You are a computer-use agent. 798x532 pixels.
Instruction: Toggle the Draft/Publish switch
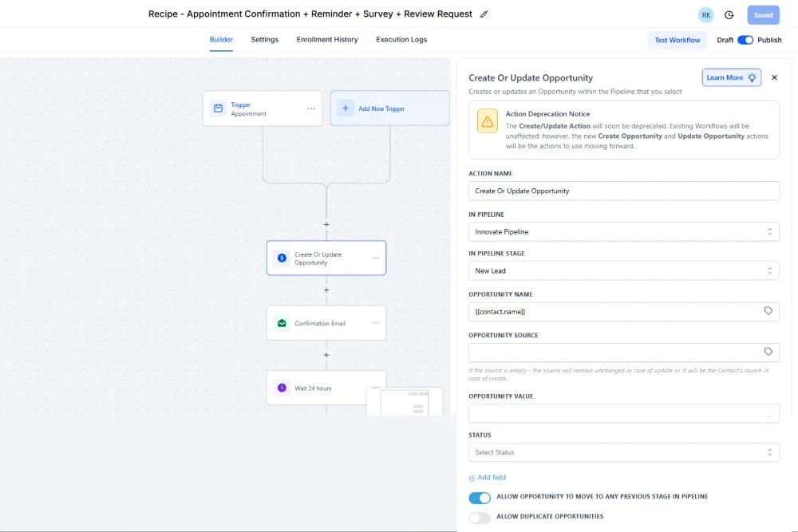[x=745, y=40]
